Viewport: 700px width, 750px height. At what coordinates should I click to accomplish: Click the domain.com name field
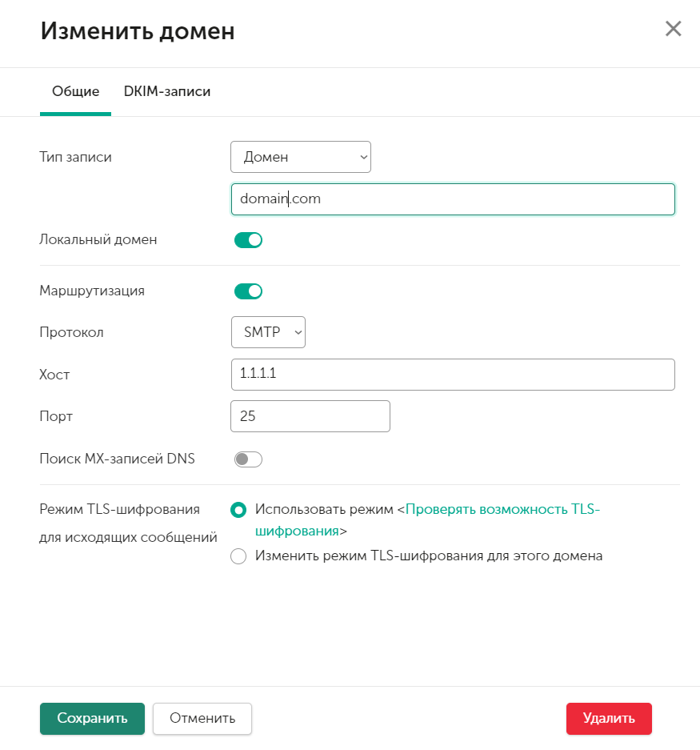click(x=452, y=199)
